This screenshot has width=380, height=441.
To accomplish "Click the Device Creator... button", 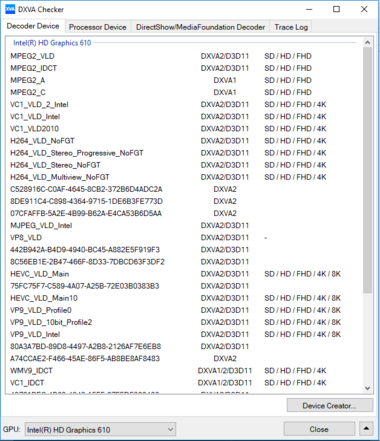I will pyautogui.click(x=329, y=406).
